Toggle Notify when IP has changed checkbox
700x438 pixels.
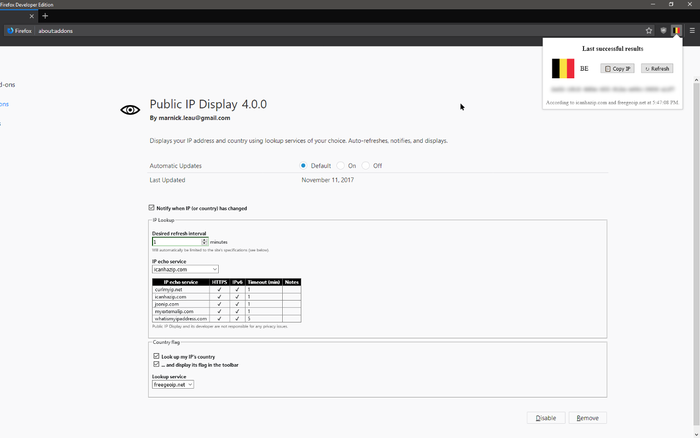click(x=152, y=208)
